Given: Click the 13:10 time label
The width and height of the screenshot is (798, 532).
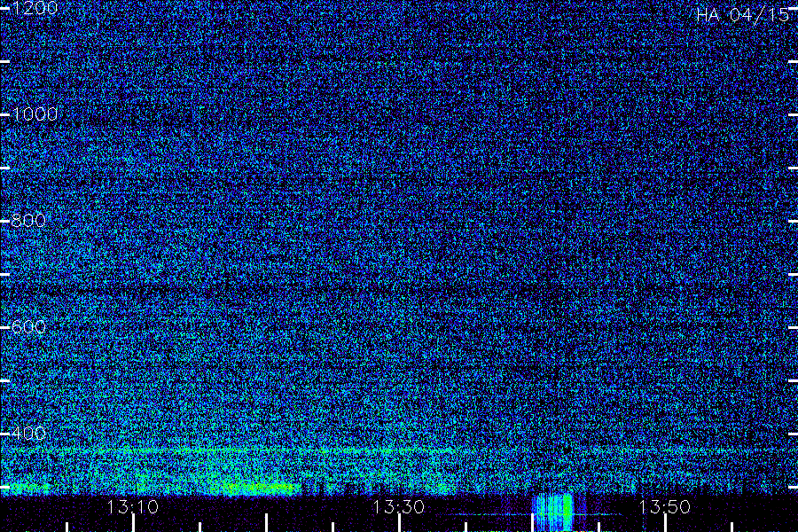Looking at the screenshot, I should click(133, 507).
